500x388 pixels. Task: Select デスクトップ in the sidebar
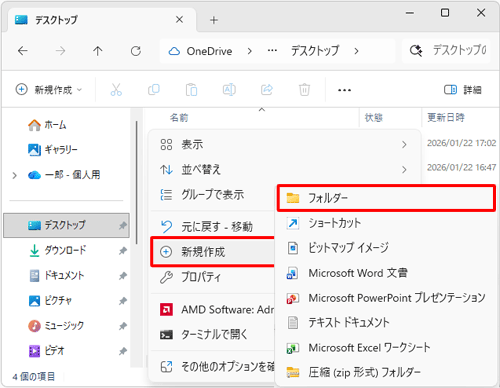pyautogui.click(x=66, y=225)
